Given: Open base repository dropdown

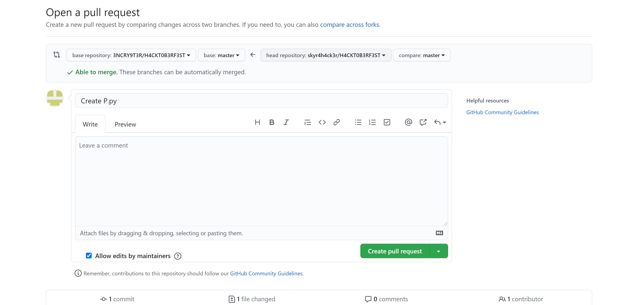Looking at the screenshot, I should (131, 55).
